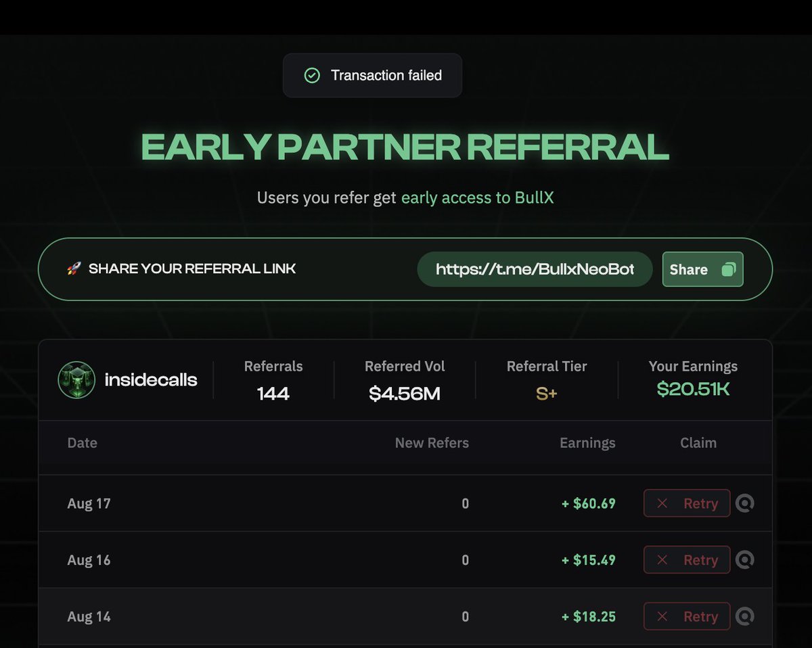Click the + $60.69 earnings value
The height and width of the screenshot is (648, 812).
589,503
